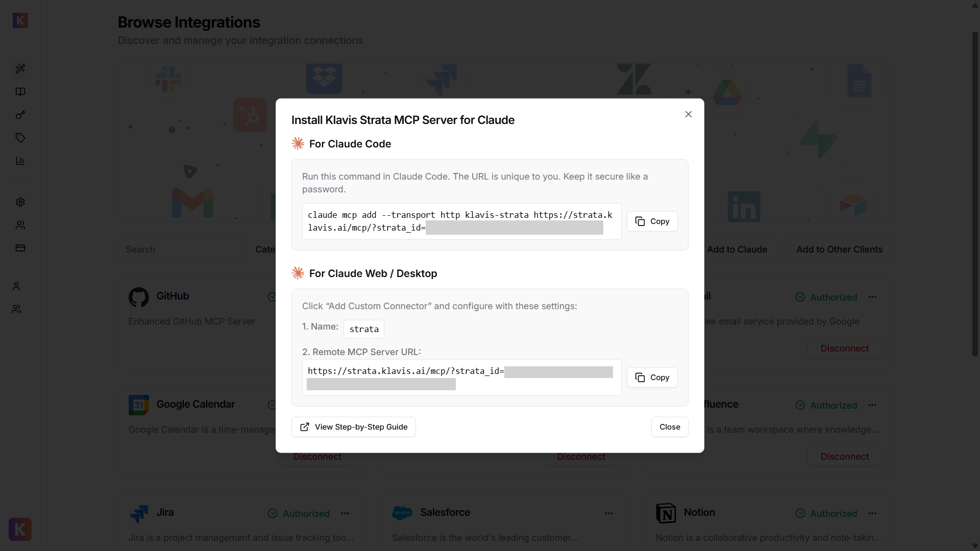Click Add to Other Clients button

point(839,249)
